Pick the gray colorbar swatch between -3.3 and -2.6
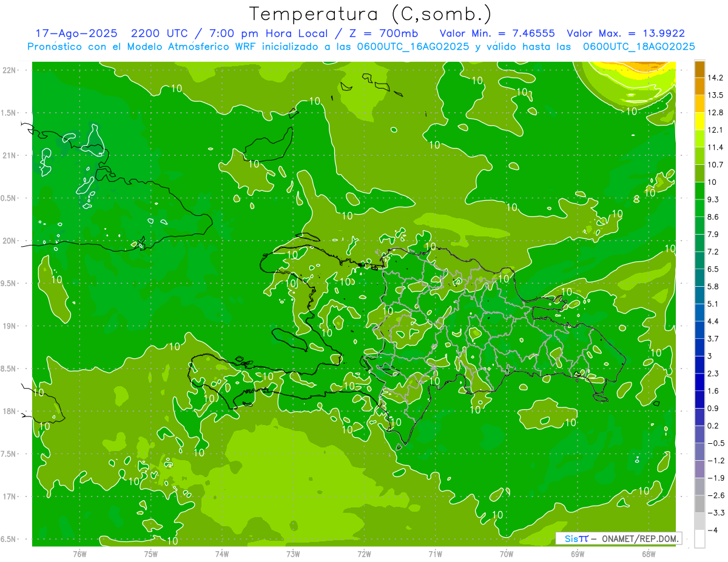The image size is (728, 562). pos(699,504)
